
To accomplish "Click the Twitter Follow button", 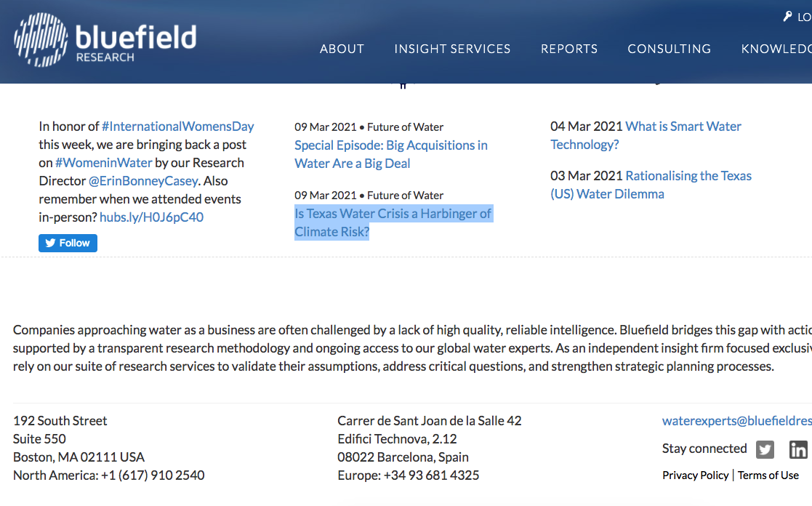I will click(68, 243).
